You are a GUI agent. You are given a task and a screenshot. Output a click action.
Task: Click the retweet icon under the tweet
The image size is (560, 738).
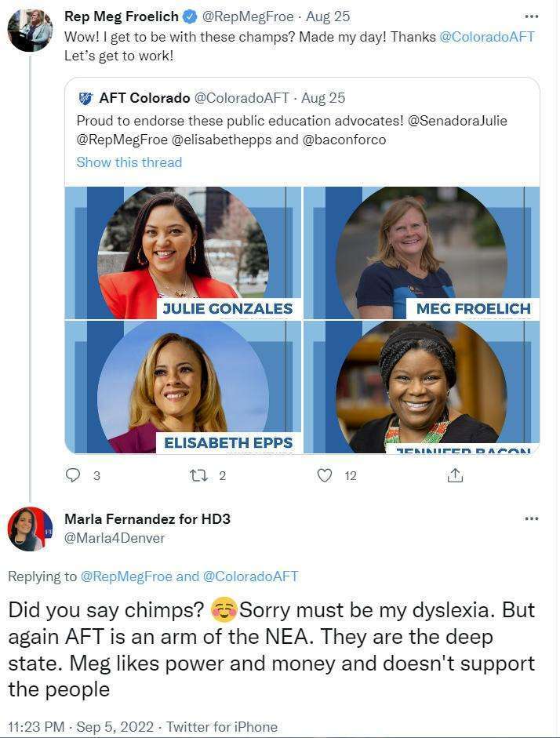198,475
